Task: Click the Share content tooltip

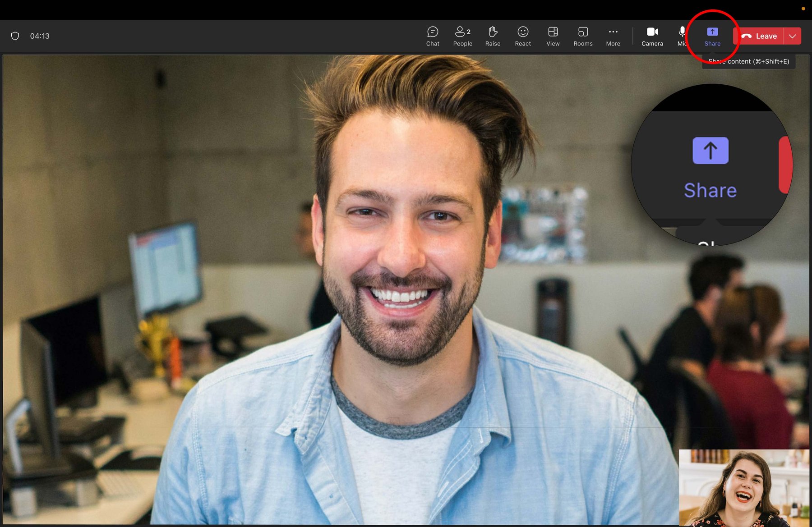Action: 747,61
